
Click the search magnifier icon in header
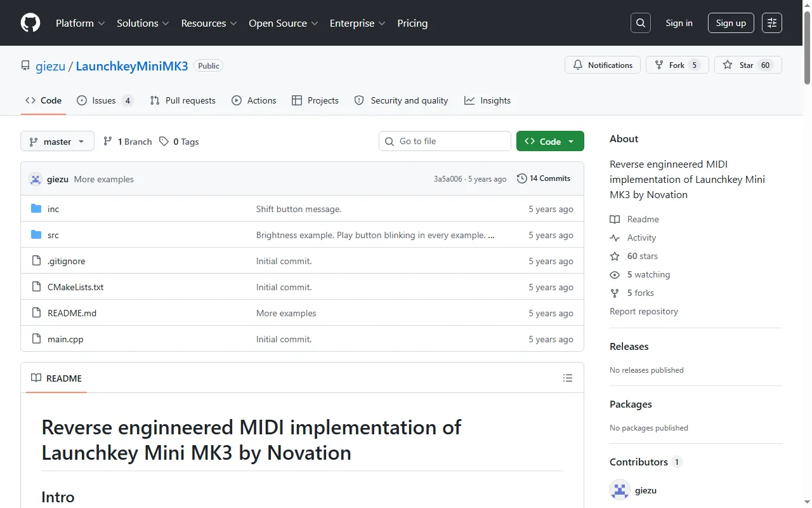(641, 23)
